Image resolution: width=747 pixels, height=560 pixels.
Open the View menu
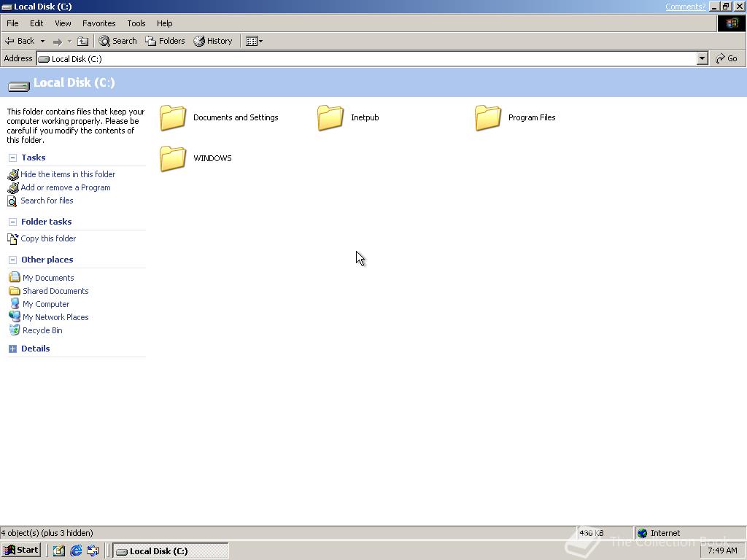63,23
